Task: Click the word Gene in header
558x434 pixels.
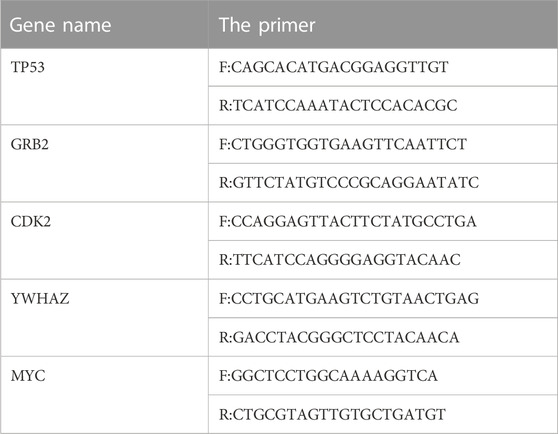Action: pos(30,25)
